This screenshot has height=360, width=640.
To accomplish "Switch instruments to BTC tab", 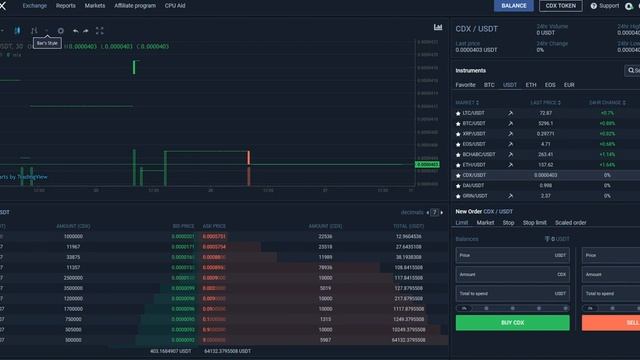I will (x=489, y=85).
